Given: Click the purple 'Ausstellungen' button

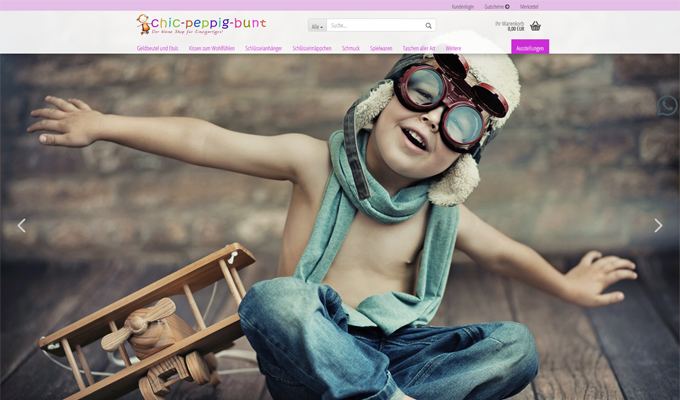Looking at the screenshot, I should click(x=530, y=47).
